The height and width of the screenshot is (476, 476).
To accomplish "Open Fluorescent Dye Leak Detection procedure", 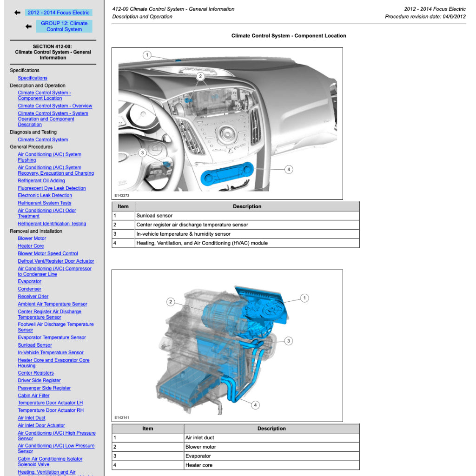I will [52, 188].
